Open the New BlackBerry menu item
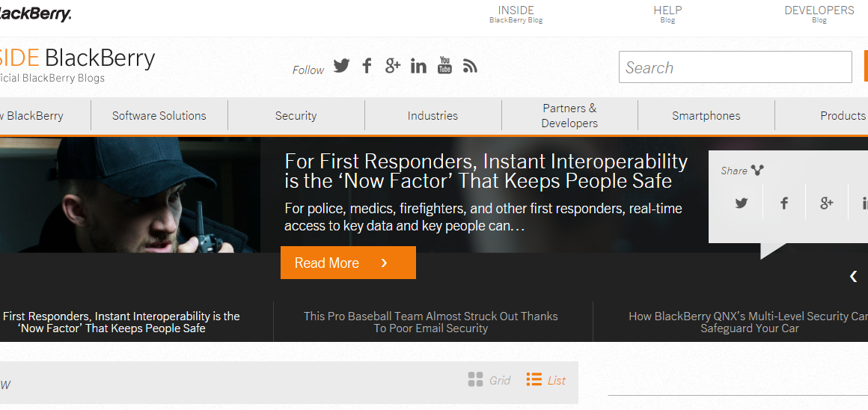 [x=44, y=116]
